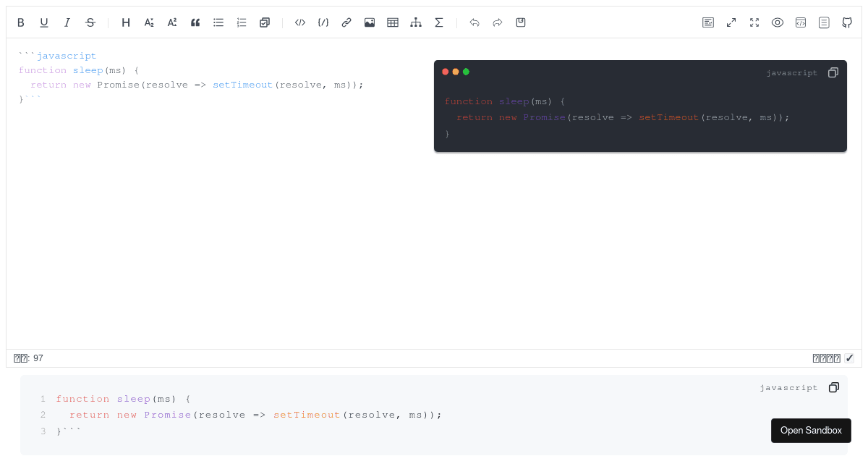Screen dimensions: 868x456
Task: Insert an ordered list
Action: tap(241, 22)
